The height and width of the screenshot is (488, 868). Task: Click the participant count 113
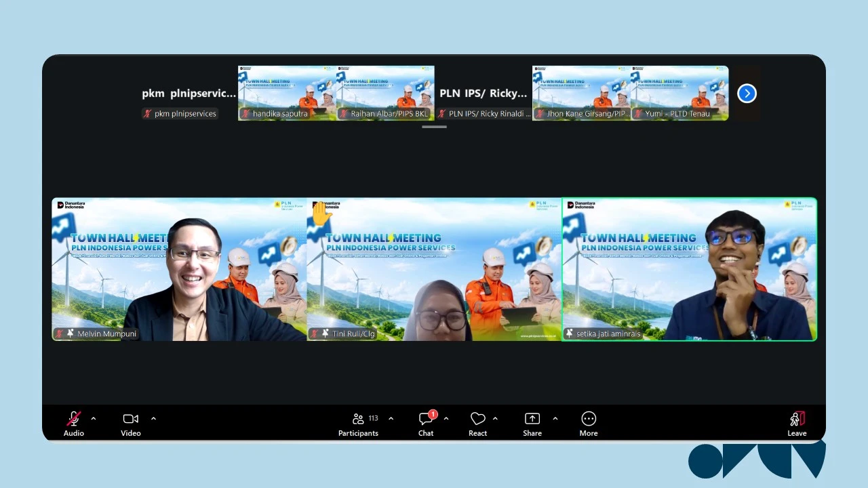point(373,418)
